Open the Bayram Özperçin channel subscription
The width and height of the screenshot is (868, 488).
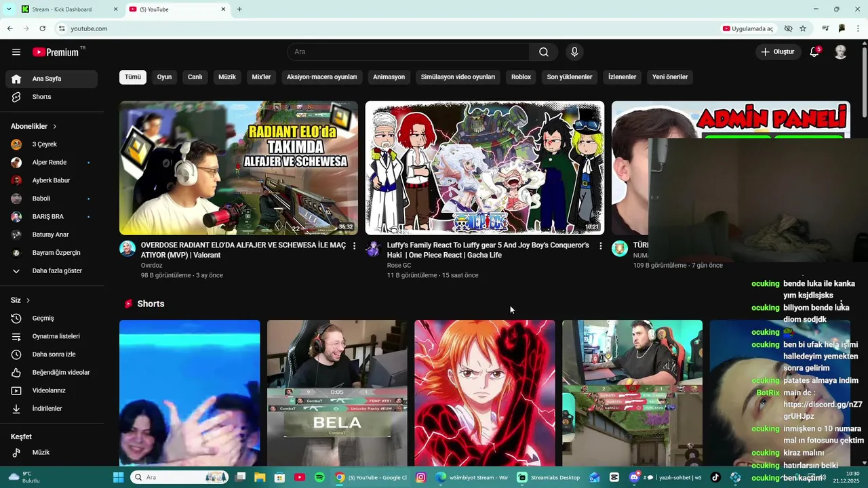click(52, 253)
